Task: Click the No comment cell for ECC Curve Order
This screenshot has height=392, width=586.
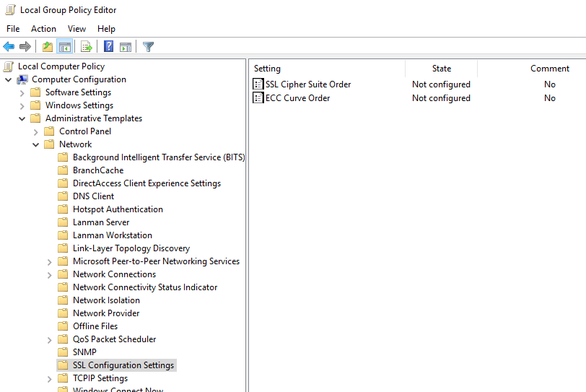Action: point(550,98)
